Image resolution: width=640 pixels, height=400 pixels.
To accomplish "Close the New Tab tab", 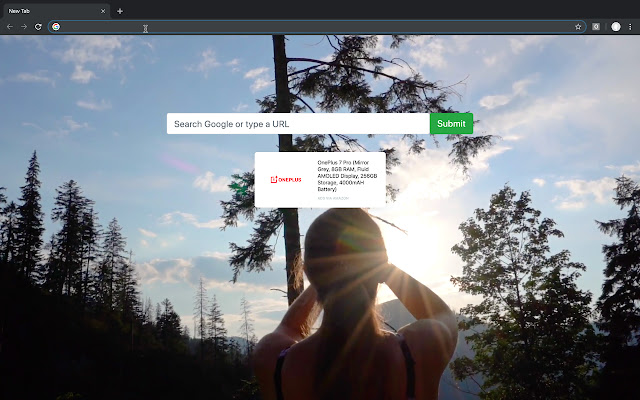I will tap(103, 11).
